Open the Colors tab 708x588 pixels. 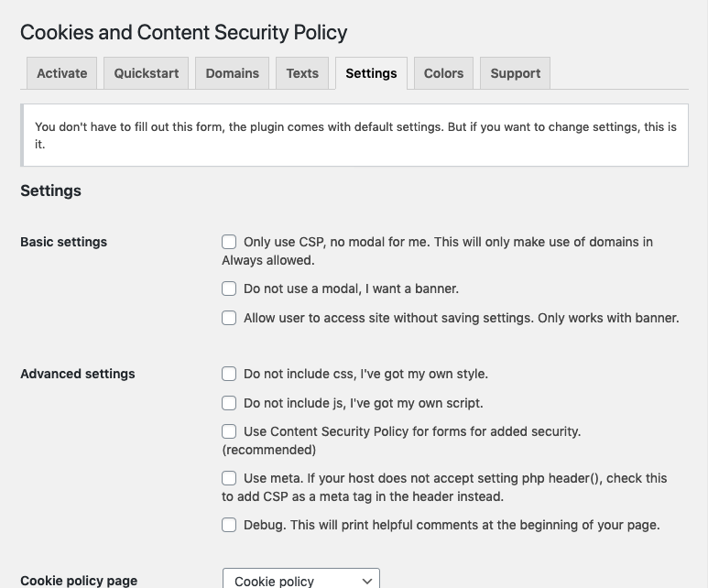pyautogui.click(x=443, y=73)
